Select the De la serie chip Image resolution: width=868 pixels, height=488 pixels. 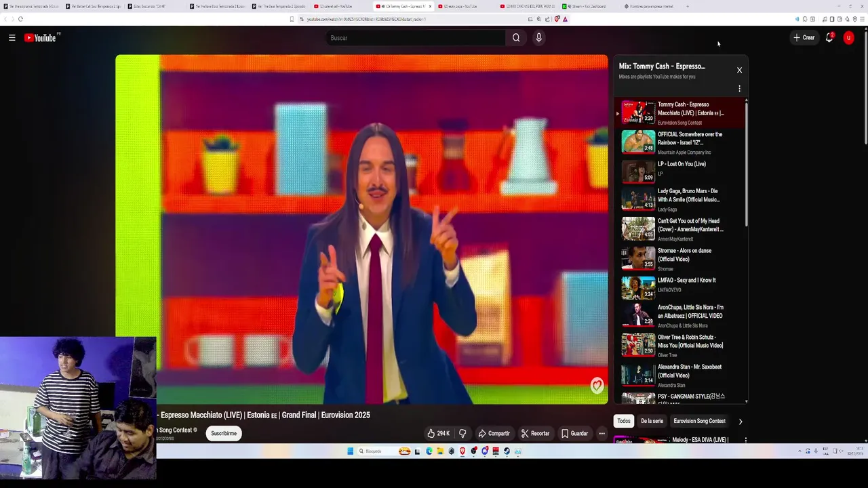(x=652, y=421)
